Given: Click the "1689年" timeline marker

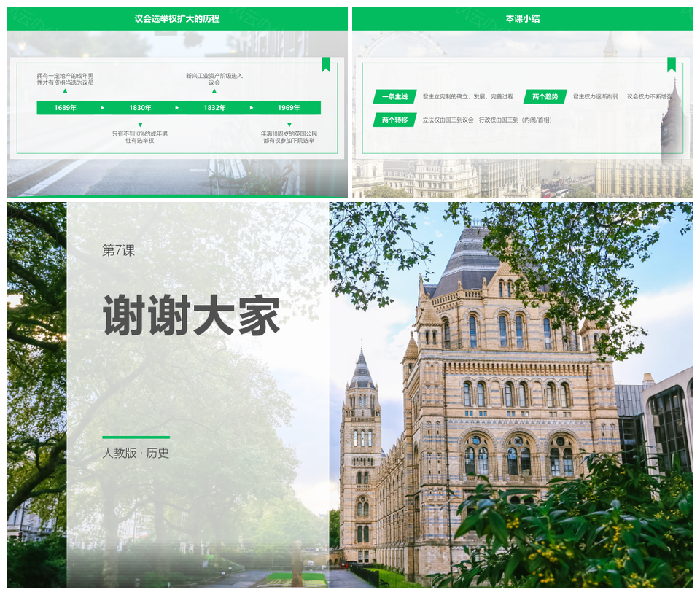Looking at the screenshot, I should click(65, 108).
